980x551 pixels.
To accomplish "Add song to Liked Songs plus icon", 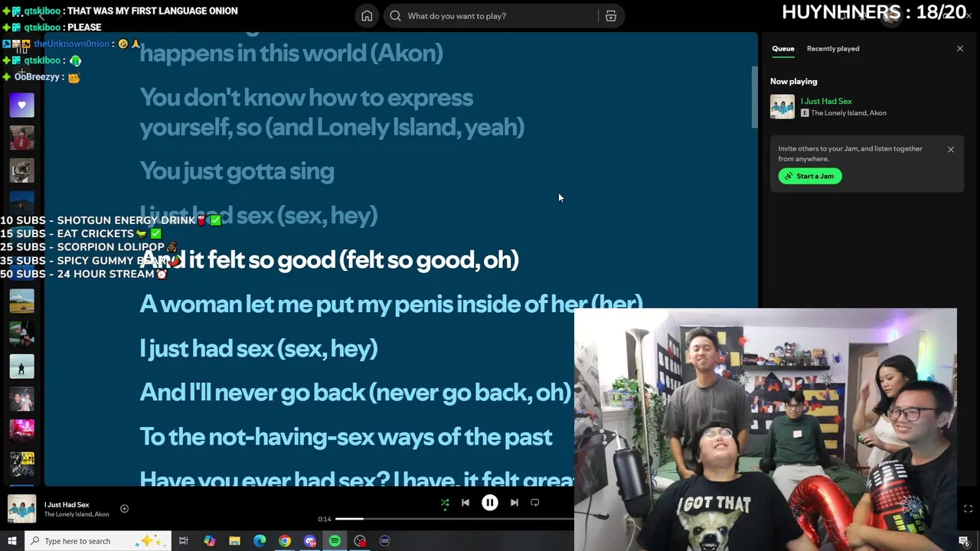I will 124,509.
